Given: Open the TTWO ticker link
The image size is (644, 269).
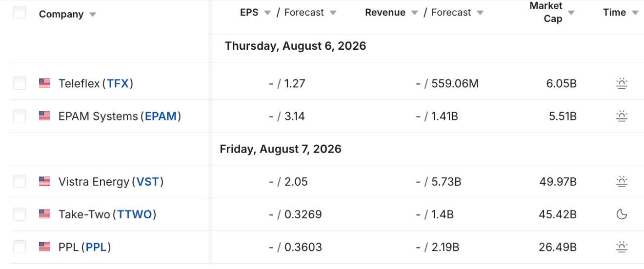Looking at the screenshot, I should (135, 214).
